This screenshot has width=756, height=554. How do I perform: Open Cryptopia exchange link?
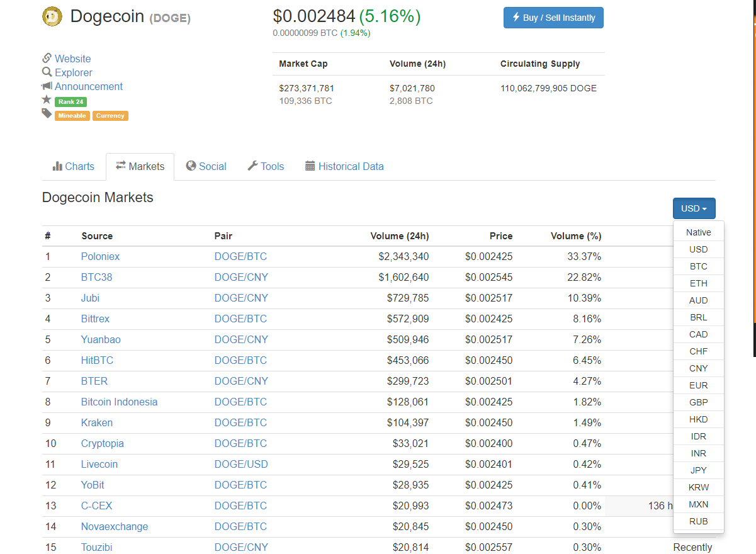(x=103, y=443)
